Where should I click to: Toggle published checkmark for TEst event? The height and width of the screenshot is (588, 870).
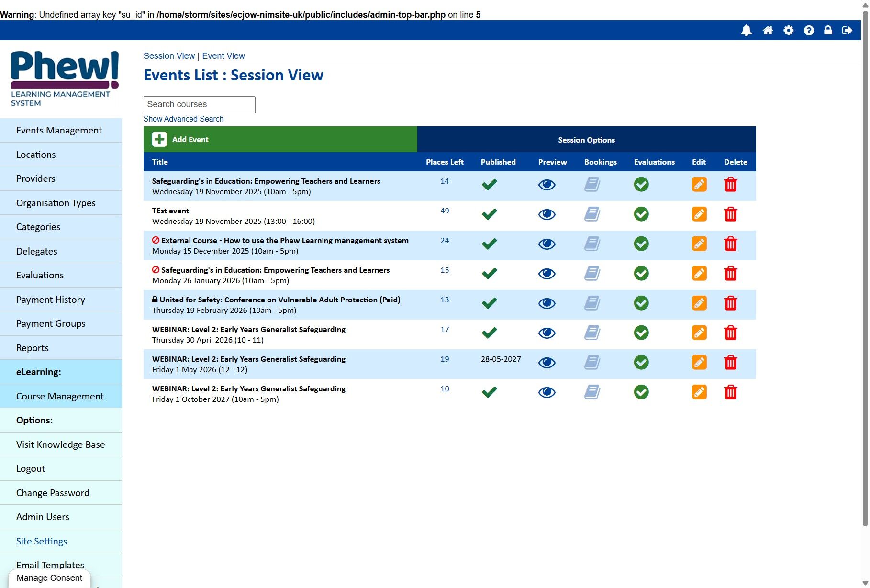[x=489, y=214]
